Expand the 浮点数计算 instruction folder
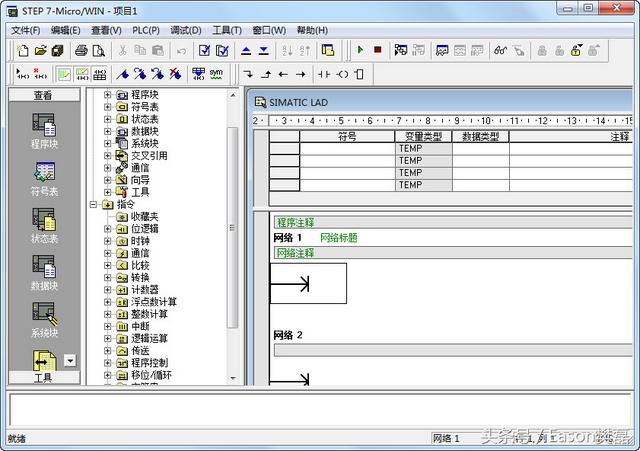Viewport: 640px width, 451px height. 107,302
